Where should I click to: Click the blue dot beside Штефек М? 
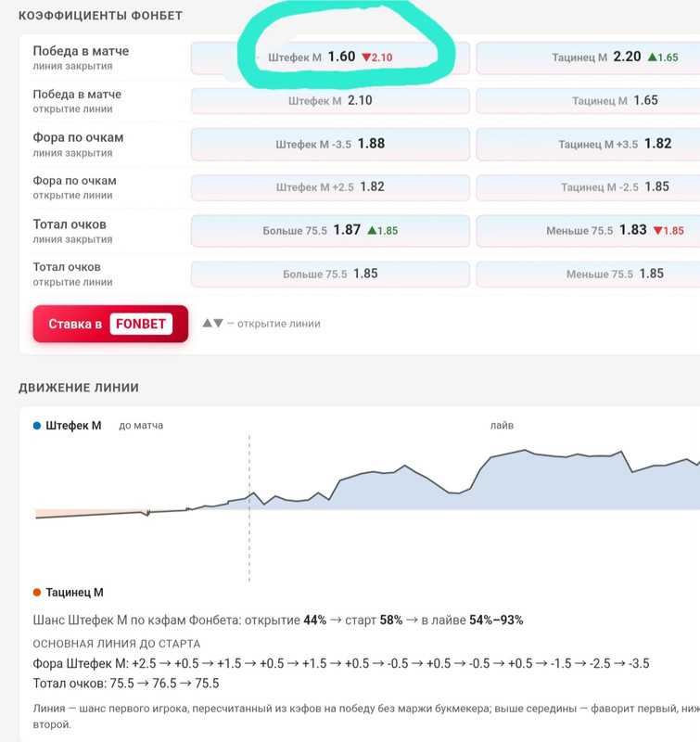pos(37,426)
